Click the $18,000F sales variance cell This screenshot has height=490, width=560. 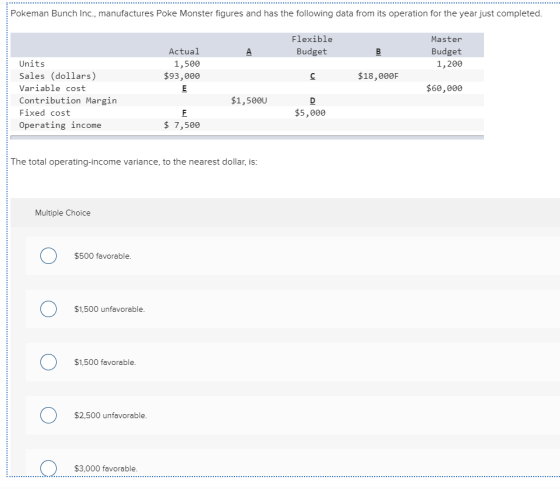click(378, 76)
